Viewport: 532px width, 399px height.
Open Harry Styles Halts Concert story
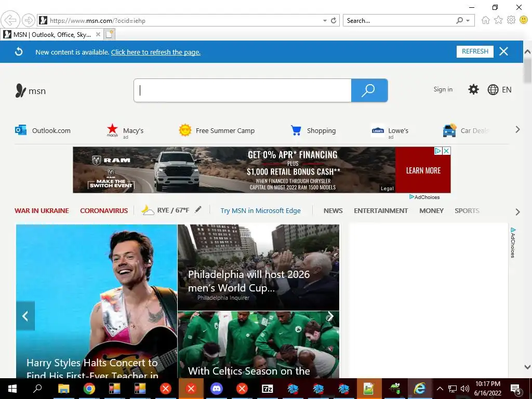pos(97,301)
